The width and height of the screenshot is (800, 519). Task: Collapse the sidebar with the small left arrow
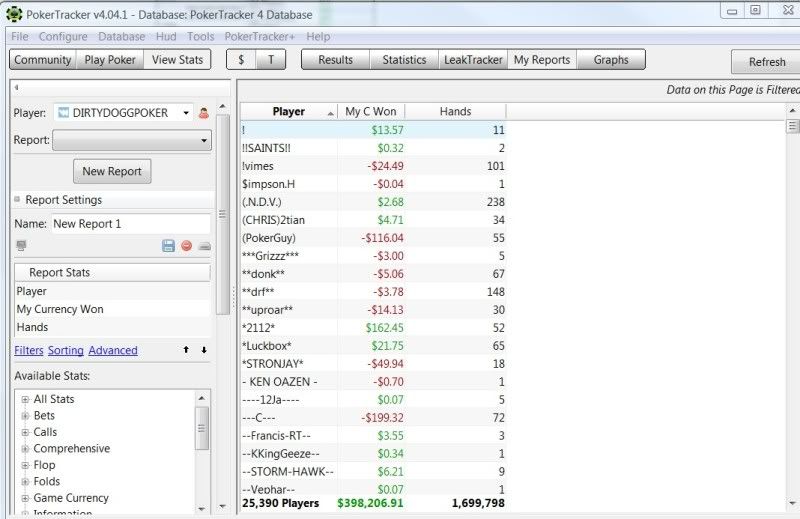coord(16,87)
